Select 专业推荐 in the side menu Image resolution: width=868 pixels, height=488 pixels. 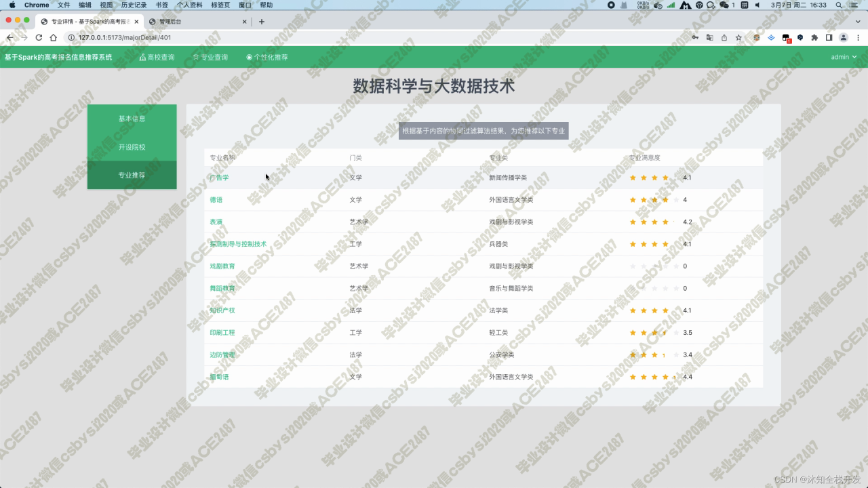tap(132, 175)
